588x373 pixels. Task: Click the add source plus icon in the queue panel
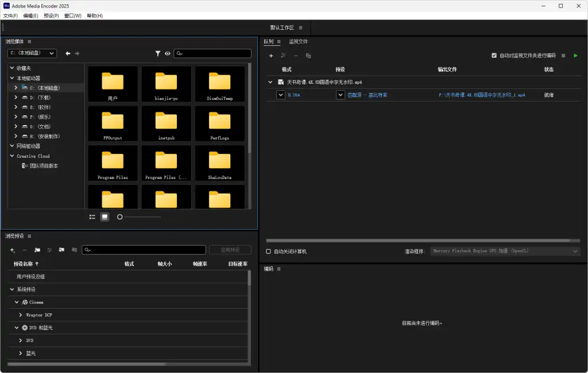pos(271,56)
